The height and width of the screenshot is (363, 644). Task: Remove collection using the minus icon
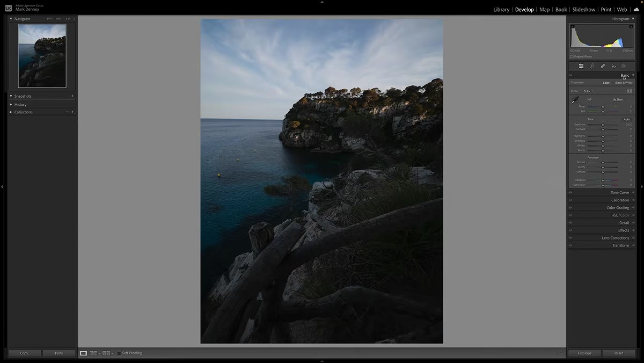click(x=67, y=112)
